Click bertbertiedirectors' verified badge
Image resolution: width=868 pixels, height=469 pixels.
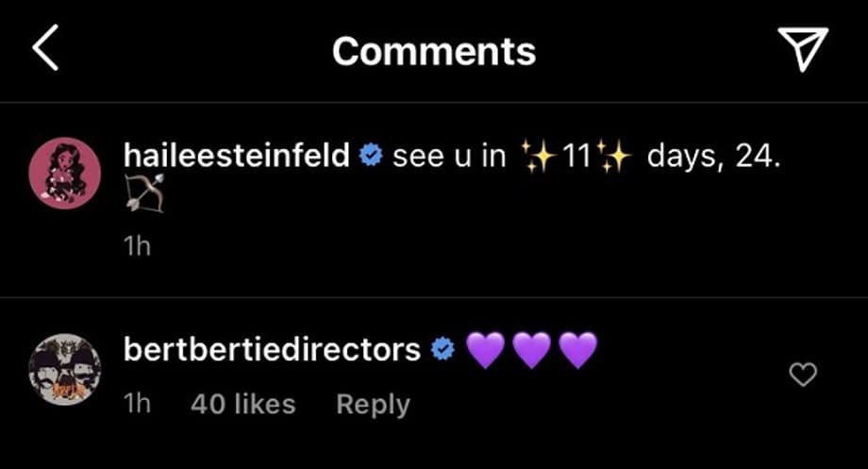click(x=442, y=350)
